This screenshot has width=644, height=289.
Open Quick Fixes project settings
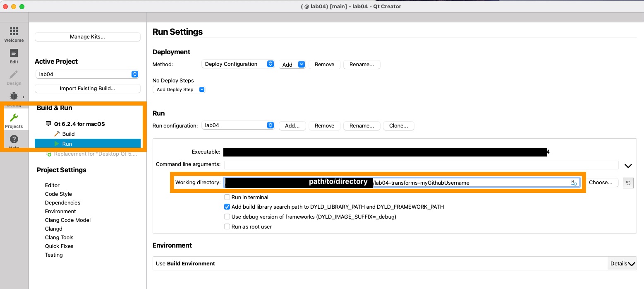(x=59, y=246)
